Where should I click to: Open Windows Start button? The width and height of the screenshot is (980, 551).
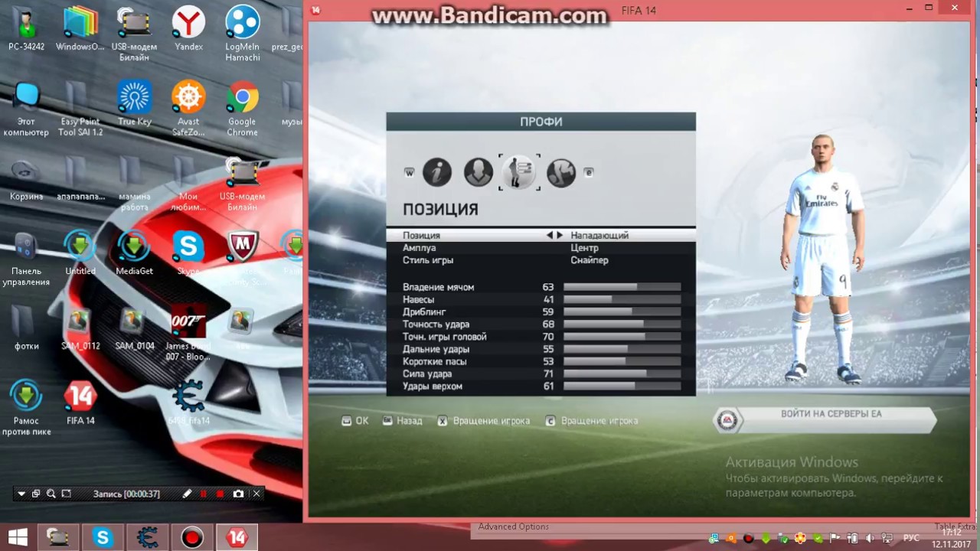(18, 537)
